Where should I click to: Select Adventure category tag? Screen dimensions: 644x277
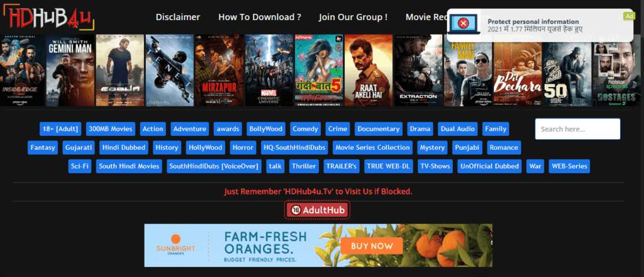pos(190,129)
